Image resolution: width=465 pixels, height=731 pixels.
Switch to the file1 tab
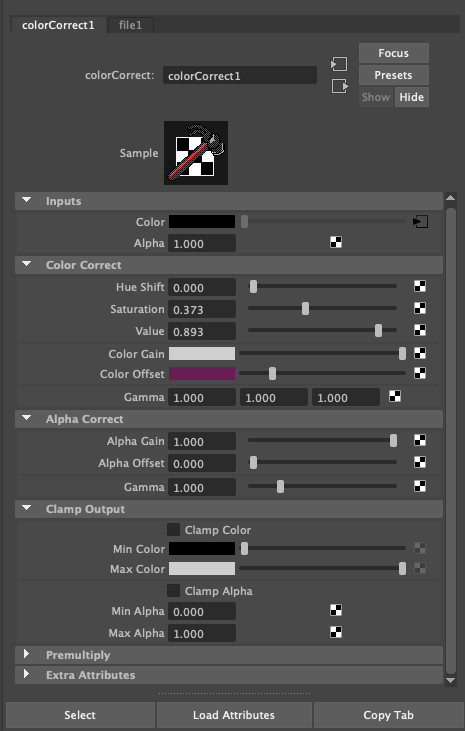click(x=130, y=25)
